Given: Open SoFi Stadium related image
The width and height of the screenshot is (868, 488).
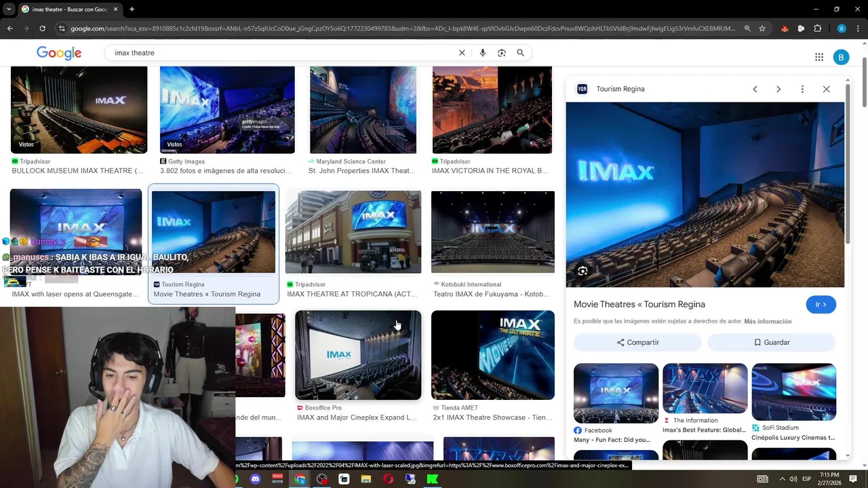Looking at the screenshot, I should pos(793,392).
